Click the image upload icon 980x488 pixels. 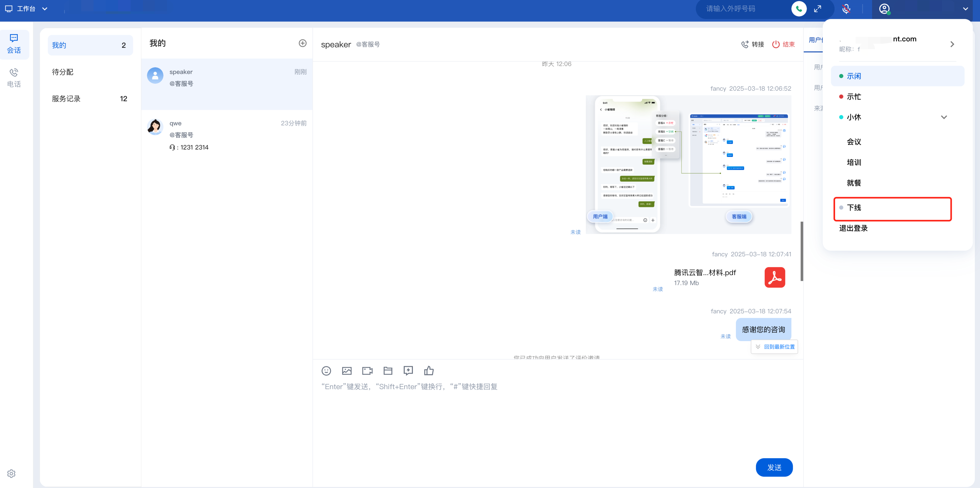tap(347, 370)
